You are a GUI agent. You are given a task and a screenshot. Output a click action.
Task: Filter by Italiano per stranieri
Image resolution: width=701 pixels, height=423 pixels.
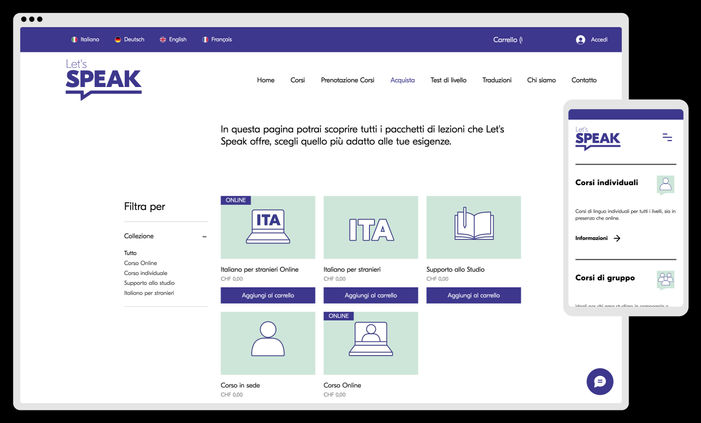pyautogui.click(x=149, y=293)
